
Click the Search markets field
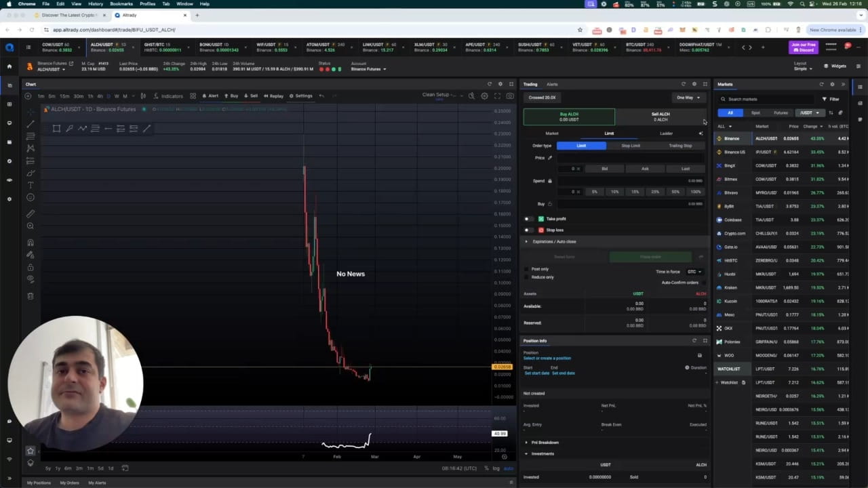click(770, 99)
